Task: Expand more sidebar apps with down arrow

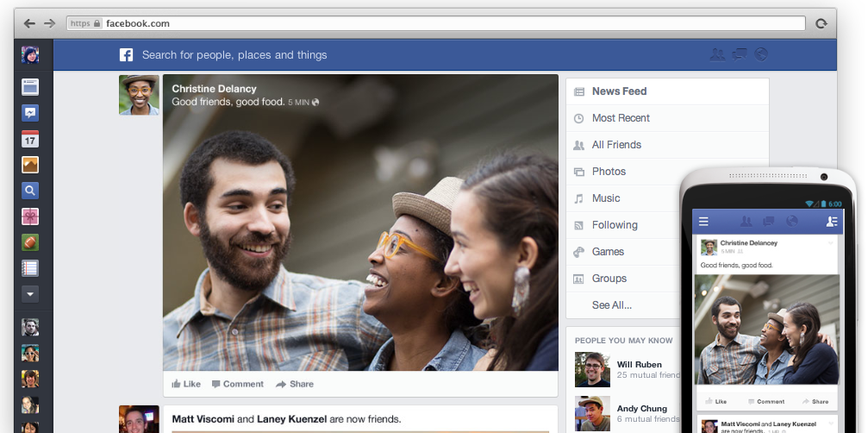Action: [30, 294]
